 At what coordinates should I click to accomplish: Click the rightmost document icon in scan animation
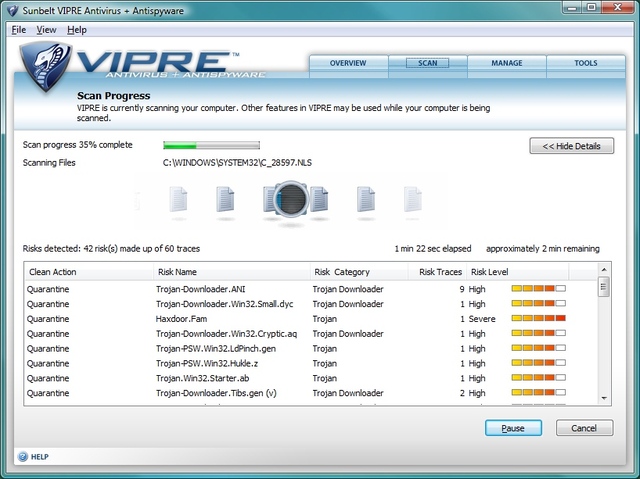[412, 200]
